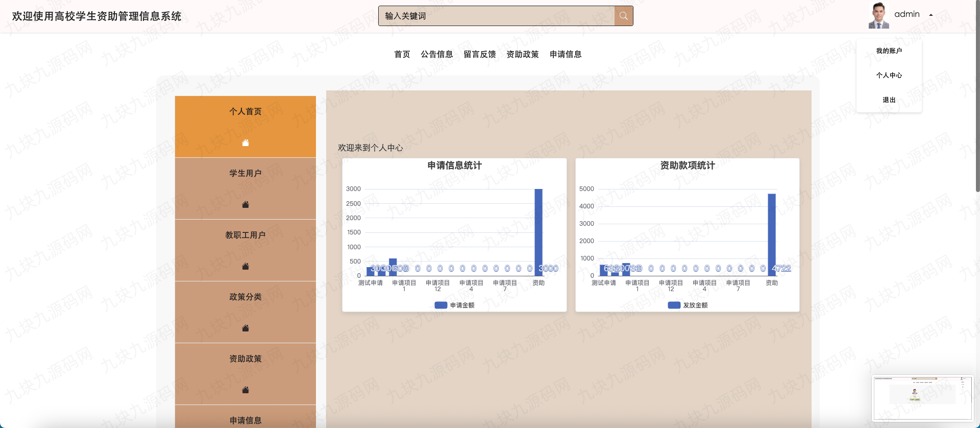Click the home icon under 个人首页
Image resolution: width=980 pixels, height=428 pixels.
[246, 142]
